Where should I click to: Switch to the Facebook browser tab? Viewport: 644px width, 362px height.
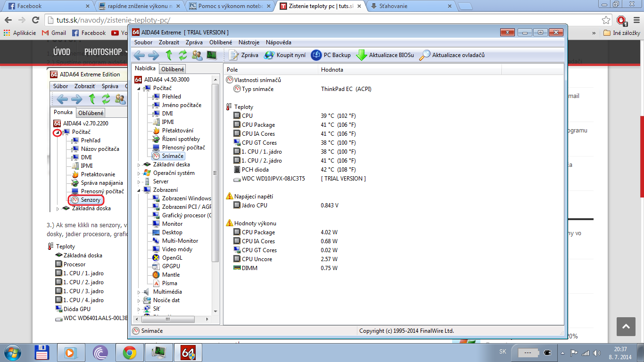click(49, 6)
